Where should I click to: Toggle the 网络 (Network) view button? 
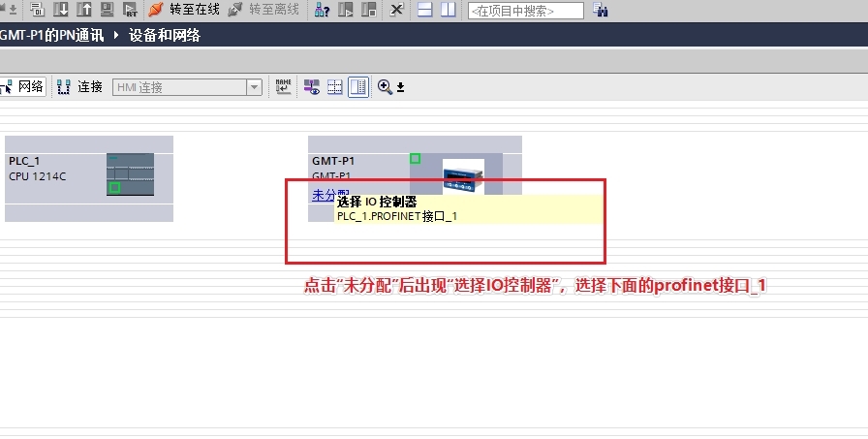[24, 86]
